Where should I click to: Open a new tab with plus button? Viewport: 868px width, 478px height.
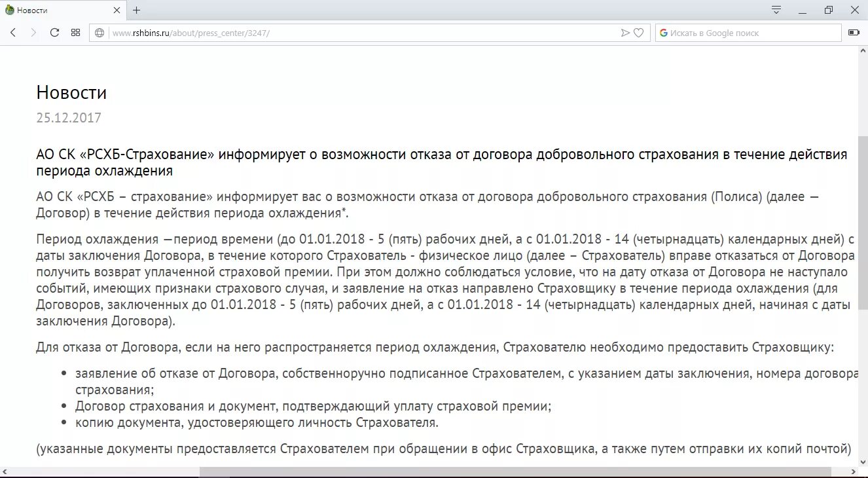click(137, 10)
